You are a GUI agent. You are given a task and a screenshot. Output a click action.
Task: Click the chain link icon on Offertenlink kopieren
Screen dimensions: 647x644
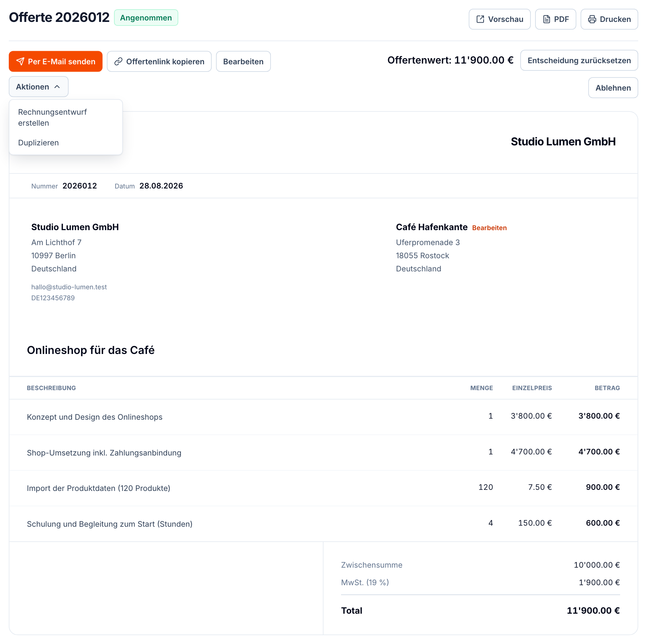[x=118, y=61]
